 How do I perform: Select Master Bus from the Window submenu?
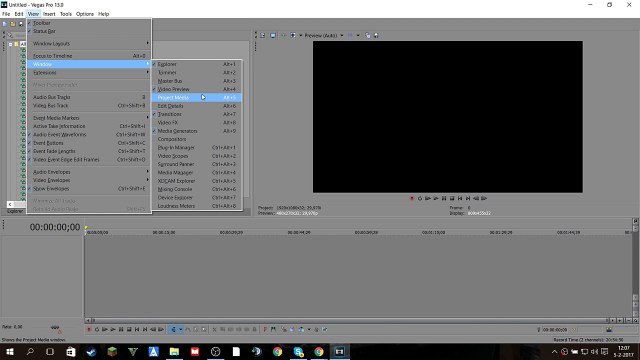pos(197,81)
